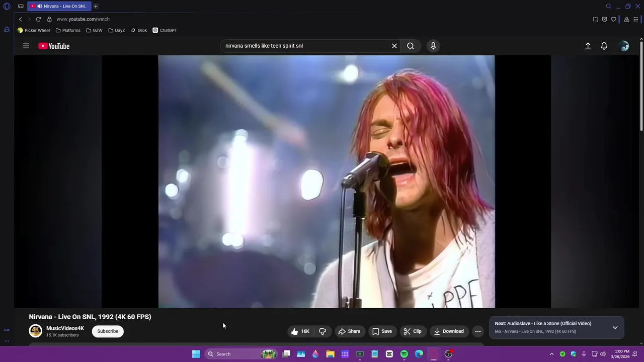Image resolution: width=644 pixels, height=362 pixels.
Task: Open the Grok bookmark
Action: [139, 30]
